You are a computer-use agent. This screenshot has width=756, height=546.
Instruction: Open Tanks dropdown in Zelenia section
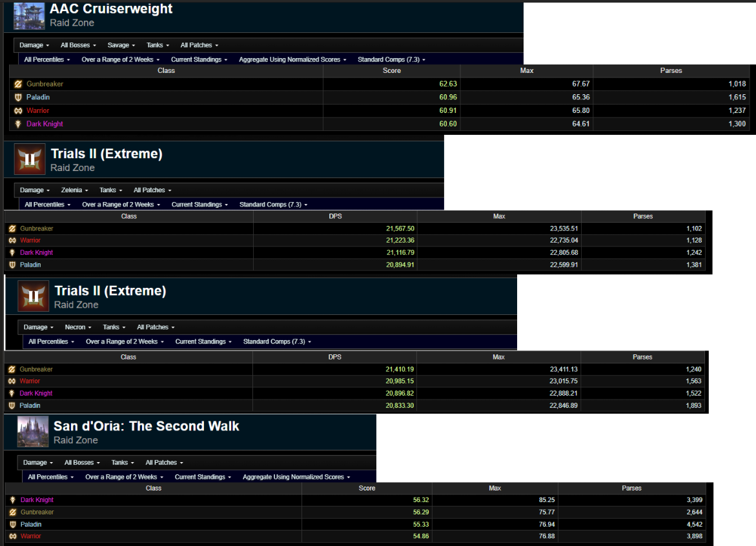(110, 190)
